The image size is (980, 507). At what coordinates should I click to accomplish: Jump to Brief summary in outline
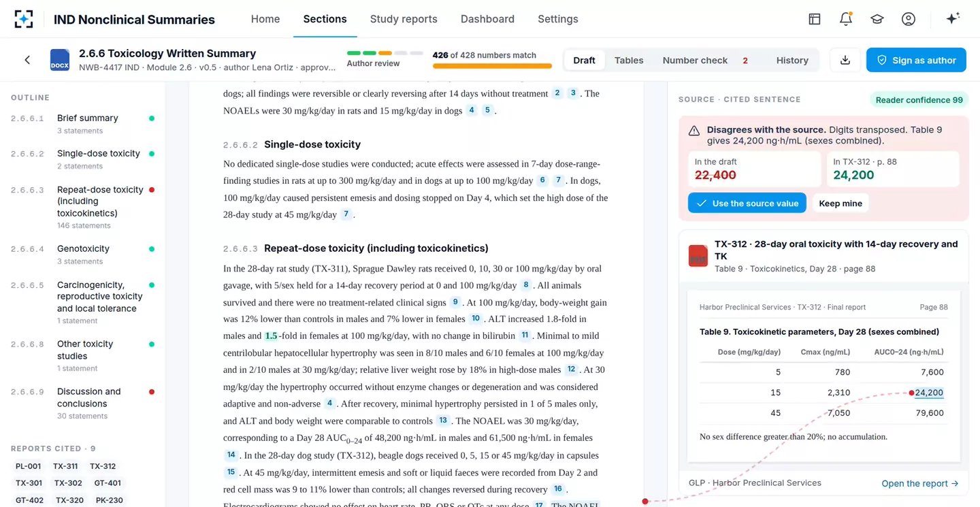coord(83,124)
